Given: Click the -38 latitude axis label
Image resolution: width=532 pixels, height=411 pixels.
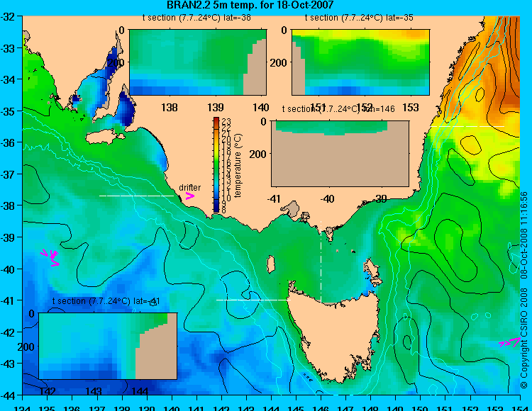Looking at the screenshot, I should coord(8,206).
